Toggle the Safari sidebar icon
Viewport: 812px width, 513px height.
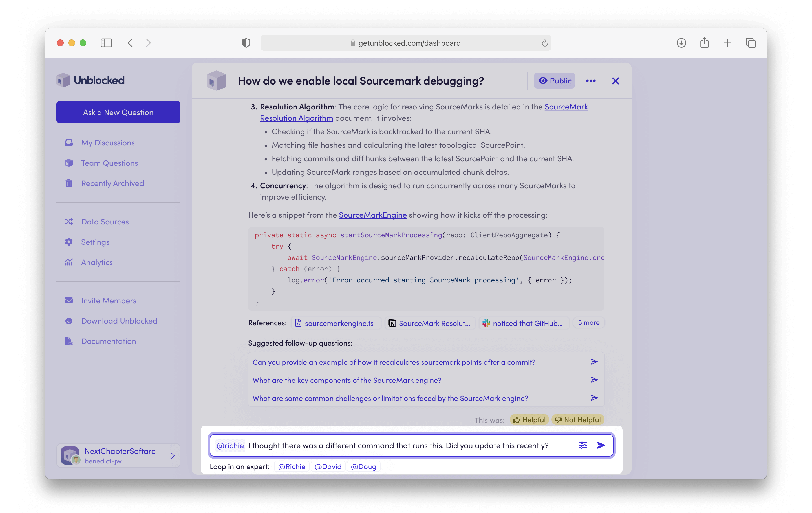tap(106, 43)
